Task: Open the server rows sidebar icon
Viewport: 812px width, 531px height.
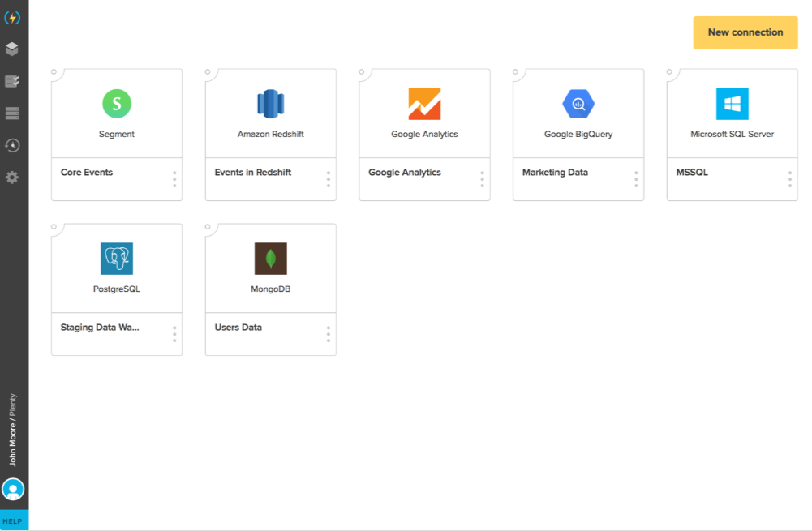Action: coord(12,113)
